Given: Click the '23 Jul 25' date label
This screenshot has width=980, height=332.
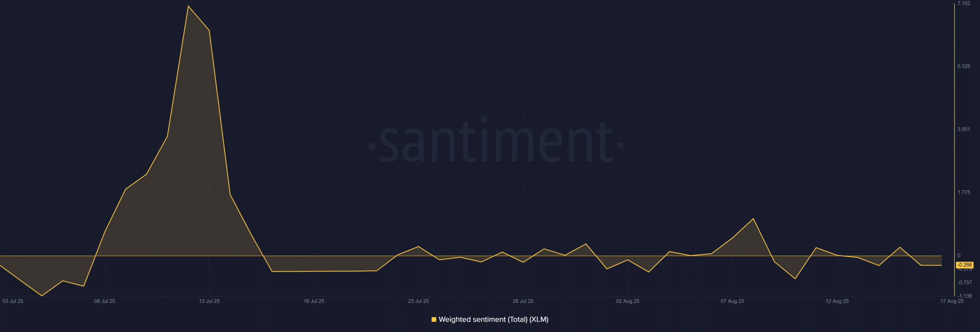Looking at the screenshot, I should (x=418, y=301).
